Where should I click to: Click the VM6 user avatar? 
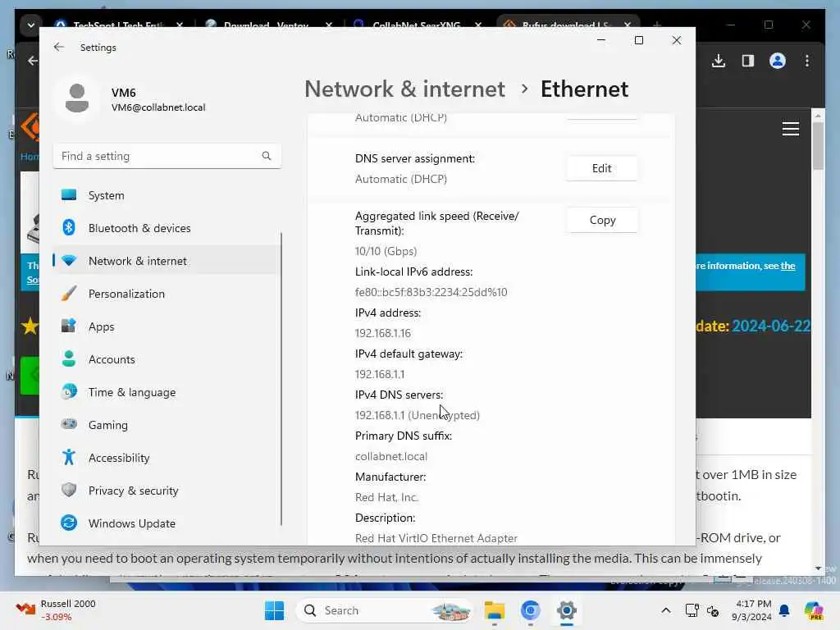tap(77, 98)
